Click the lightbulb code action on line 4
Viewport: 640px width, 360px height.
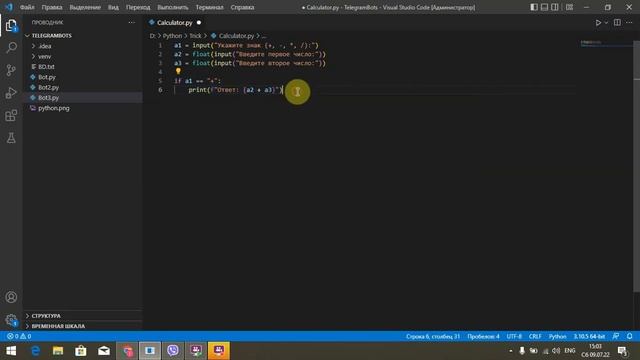(x=178, y=71)
